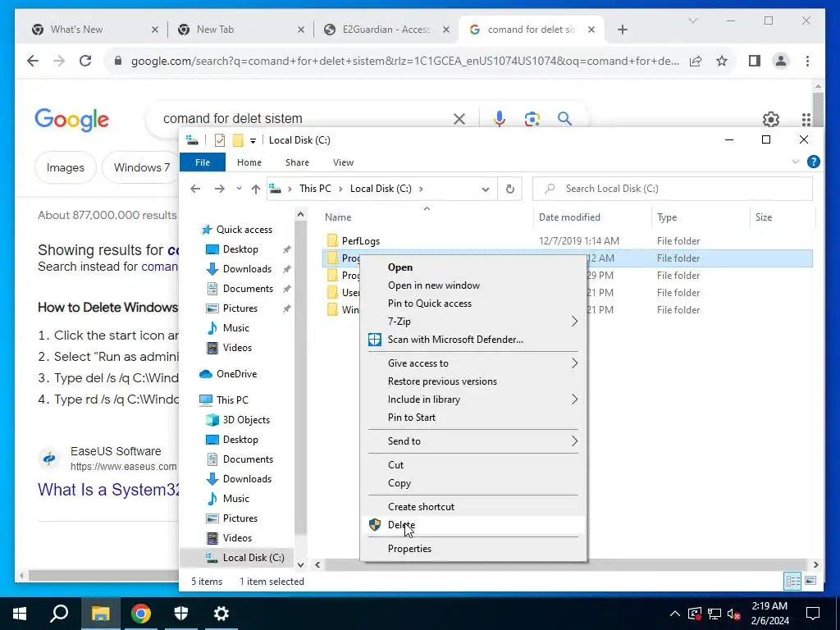
Task: Open OneDrive in navigation pane
Action: click(x=236, y=374)
